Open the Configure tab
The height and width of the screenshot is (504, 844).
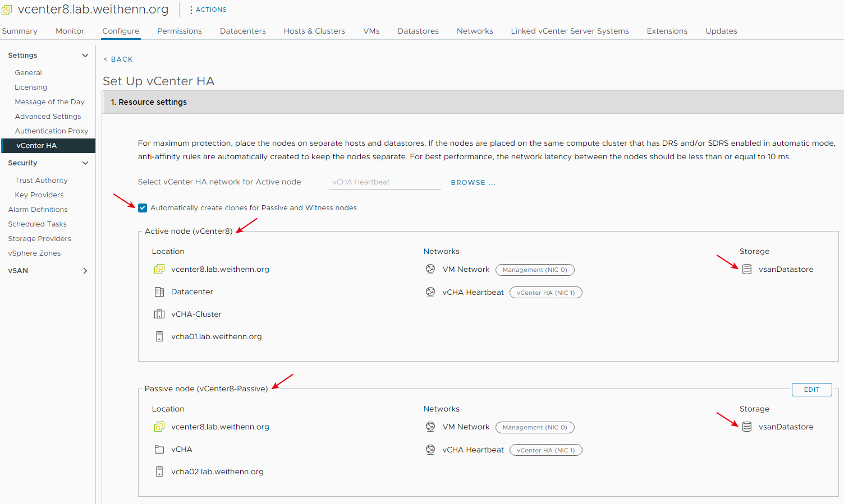pos(121,31)
